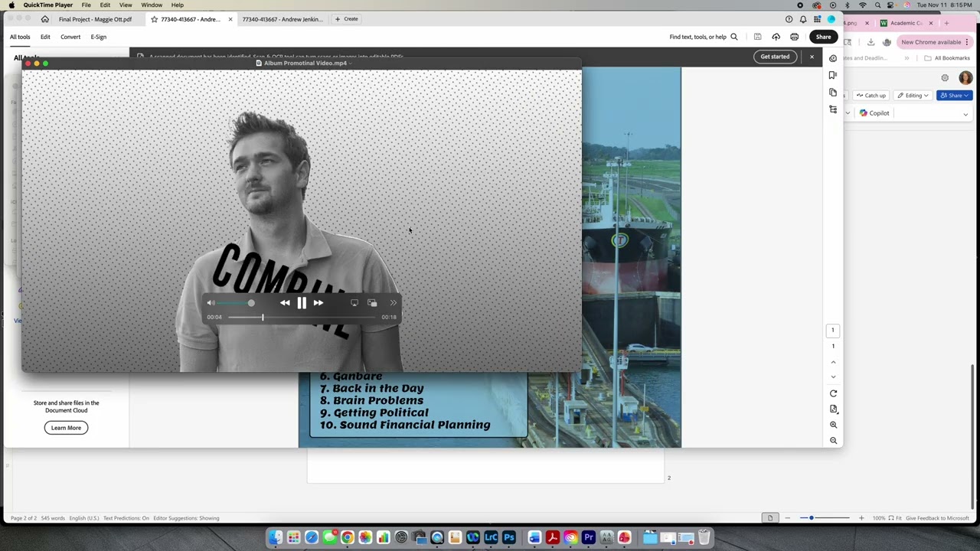980x551 pixels.
Task: Rotate page with Acrobat rotate icon
Action: click(833, 393)
